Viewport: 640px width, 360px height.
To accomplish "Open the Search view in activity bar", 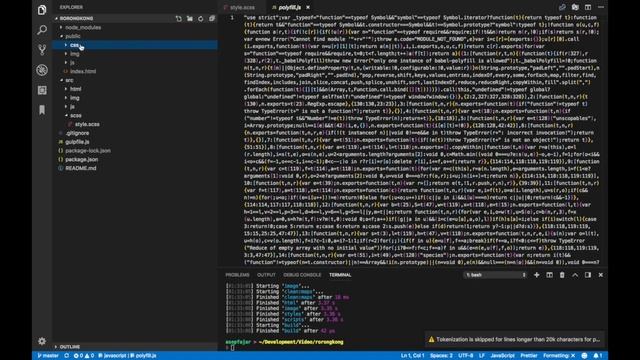I will point(42,30).
